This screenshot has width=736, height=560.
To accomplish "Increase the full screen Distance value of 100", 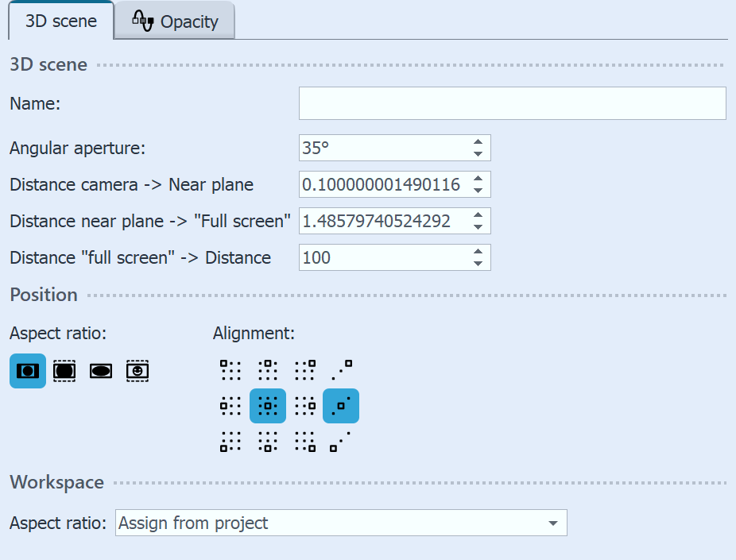I will click(478, 252).
